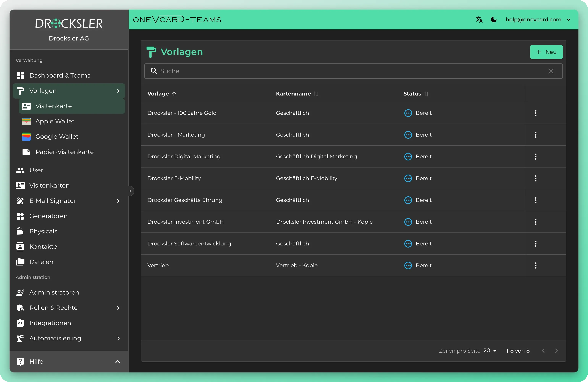The width and height of the screenshot is (588, 382).
Task: Click the Rollen & Rechte icon
Action: [20, 308]
